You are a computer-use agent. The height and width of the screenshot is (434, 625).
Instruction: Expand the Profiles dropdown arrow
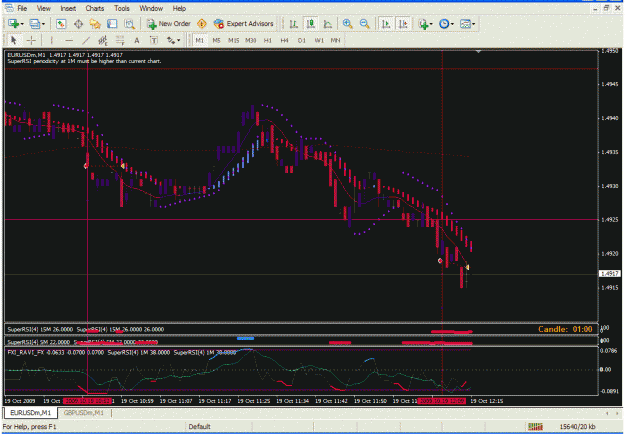point(43,24)
